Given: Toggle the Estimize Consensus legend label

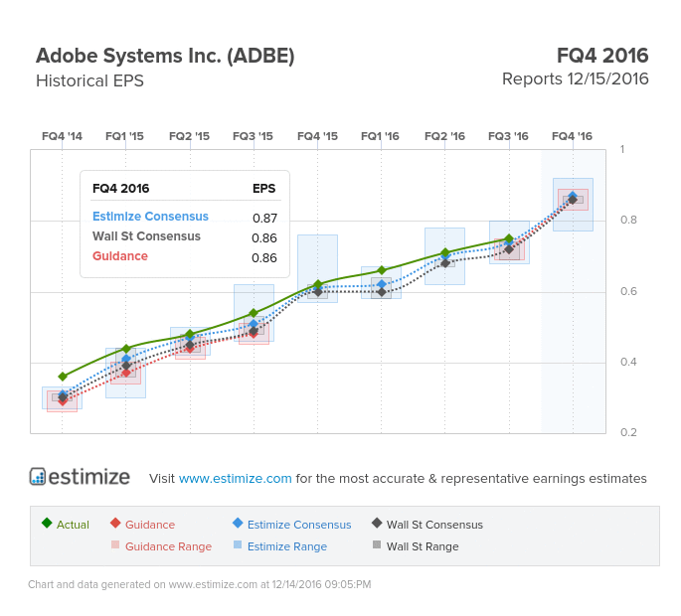Looking at the screenshot, I should click(x=299, y=525).
